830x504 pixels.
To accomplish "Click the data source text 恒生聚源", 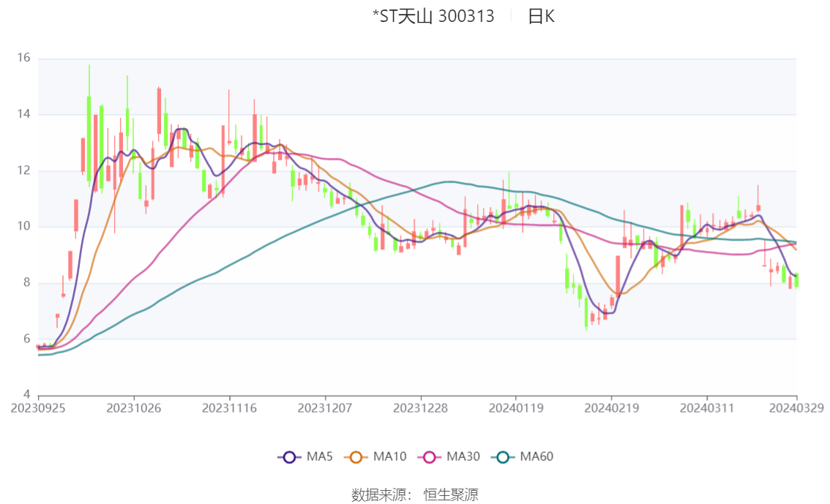I will click(x=451, y=495).
